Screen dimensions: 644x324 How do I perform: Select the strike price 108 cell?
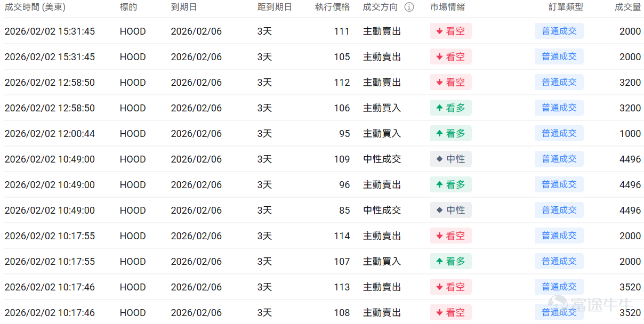tap(342, 313)
